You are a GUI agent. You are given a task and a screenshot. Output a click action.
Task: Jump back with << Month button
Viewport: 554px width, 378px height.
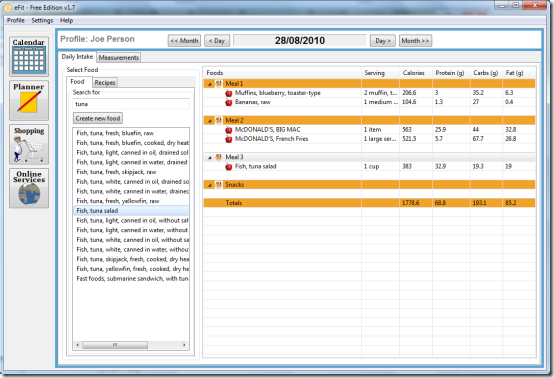184,41
